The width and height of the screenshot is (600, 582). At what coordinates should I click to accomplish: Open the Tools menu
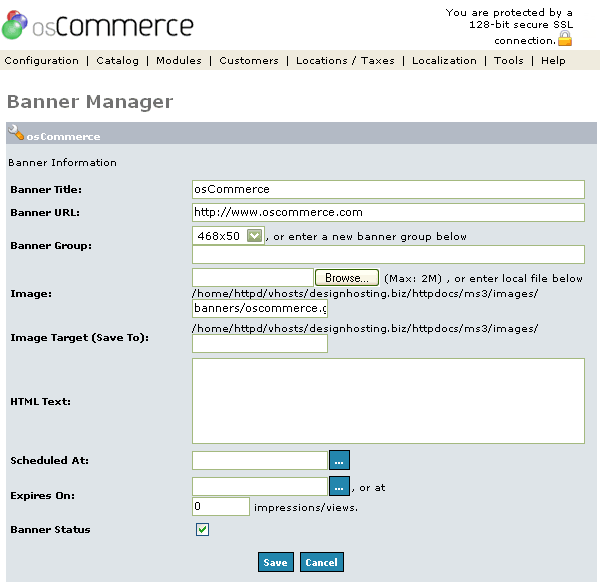[509, 60]
